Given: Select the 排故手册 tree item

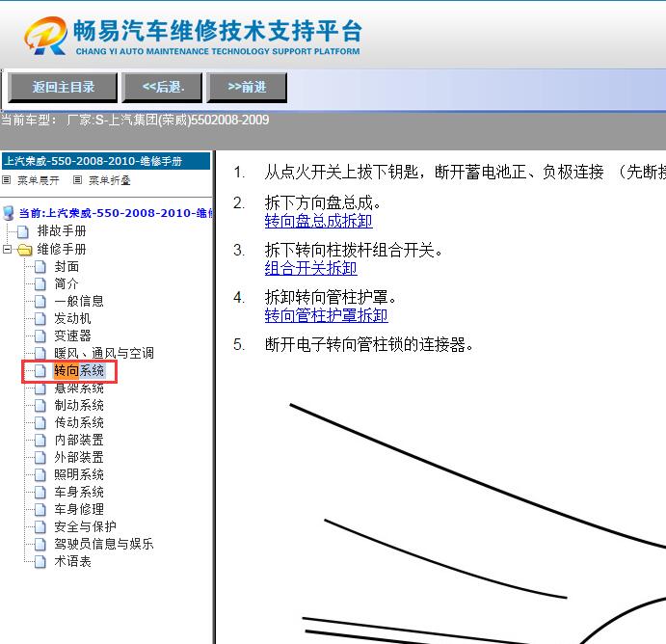Looking at the screenshot, I should click(x=62, y=231).
